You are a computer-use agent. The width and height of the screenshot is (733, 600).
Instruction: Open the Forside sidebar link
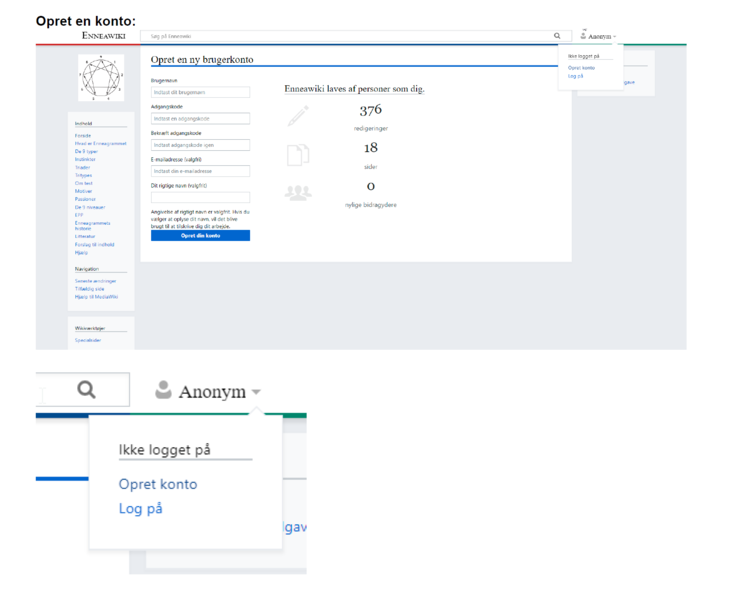pos(83,136)
